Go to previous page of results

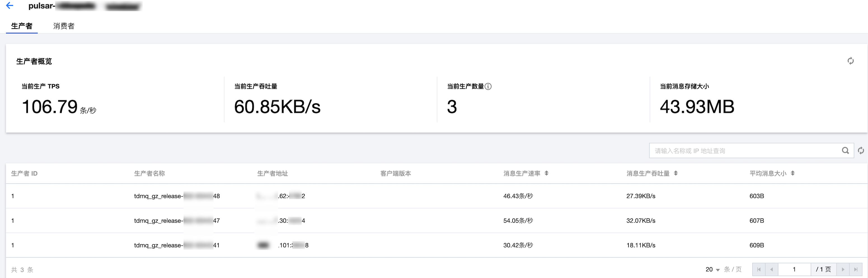[771, 270]
